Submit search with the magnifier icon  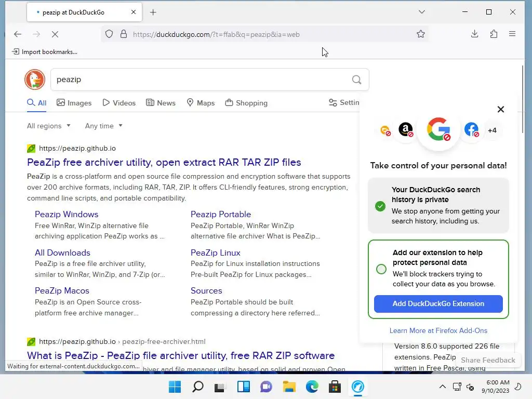click(356, 79)
